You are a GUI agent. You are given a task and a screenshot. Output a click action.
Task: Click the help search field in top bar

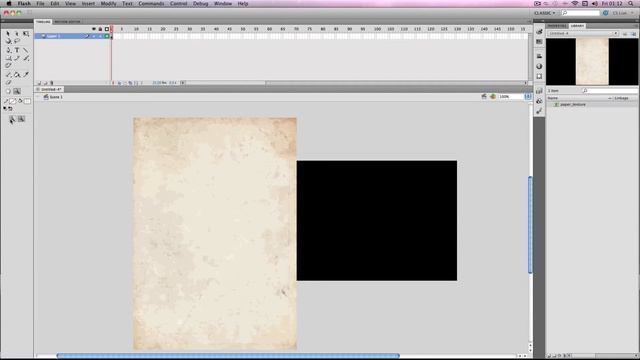coord(580,13)
